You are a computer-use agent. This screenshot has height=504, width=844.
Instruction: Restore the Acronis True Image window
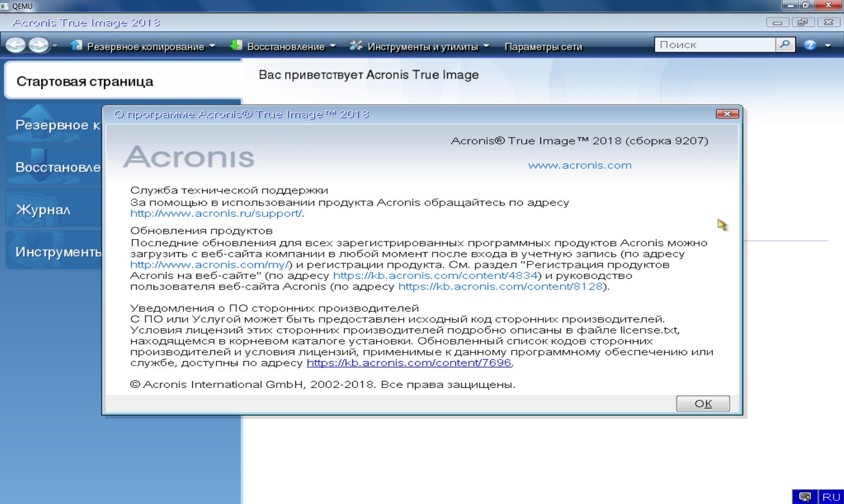[802, 22]
